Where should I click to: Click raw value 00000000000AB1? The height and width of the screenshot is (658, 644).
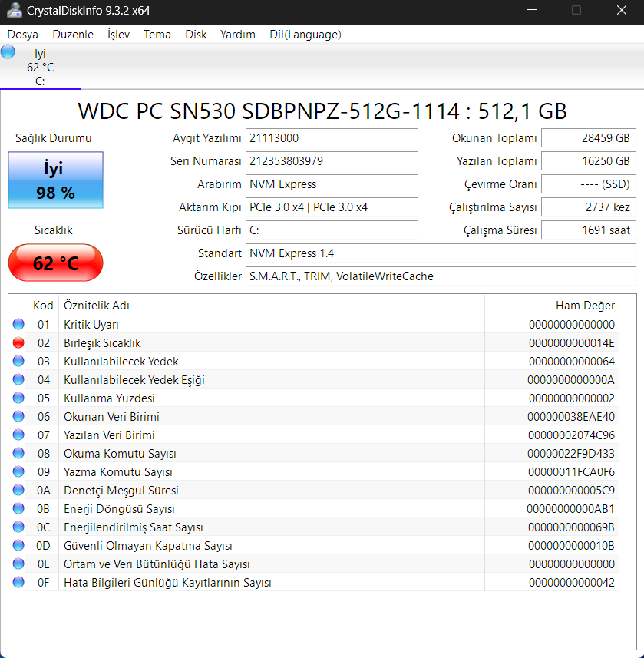(x=570, y=510)
